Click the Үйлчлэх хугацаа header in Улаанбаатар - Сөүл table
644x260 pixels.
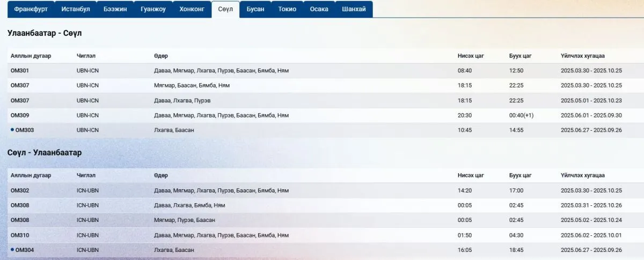[583, 56]
